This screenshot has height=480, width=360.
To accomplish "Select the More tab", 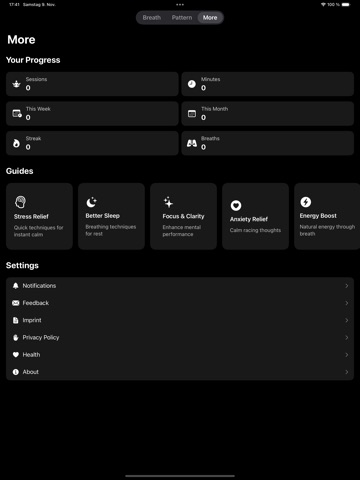I will [210, 18].
